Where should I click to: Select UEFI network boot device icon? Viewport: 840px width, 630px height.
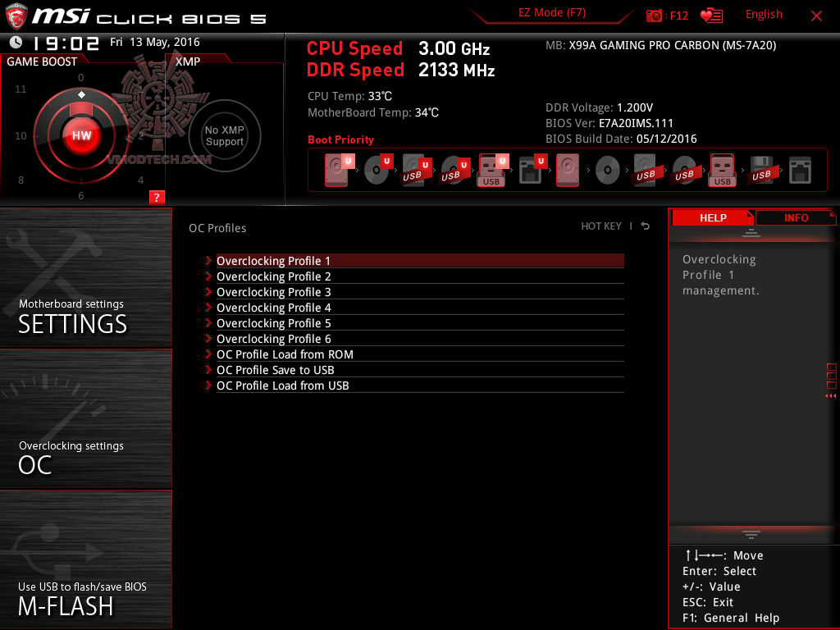(x=532, y=170)
